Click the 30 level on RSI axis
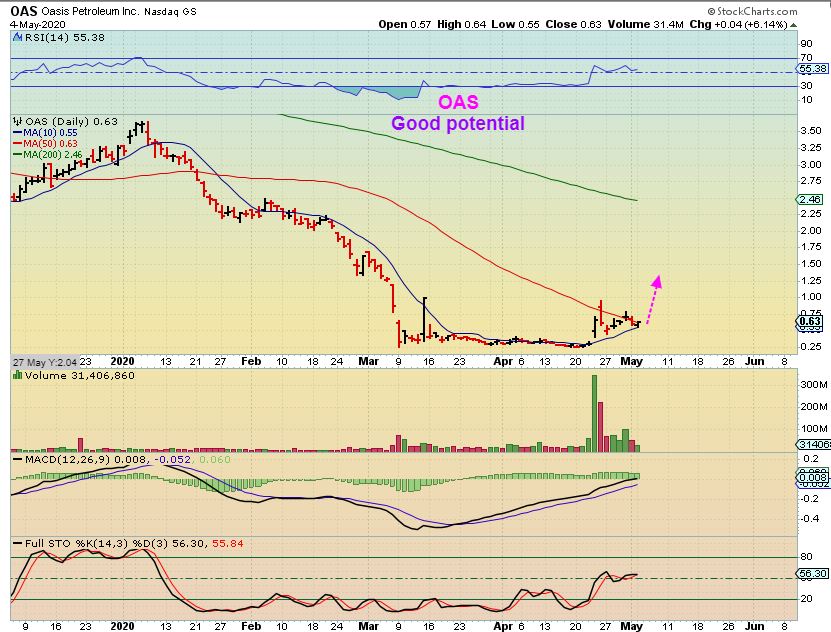This screenshot has width=831, height=632. 806,85
